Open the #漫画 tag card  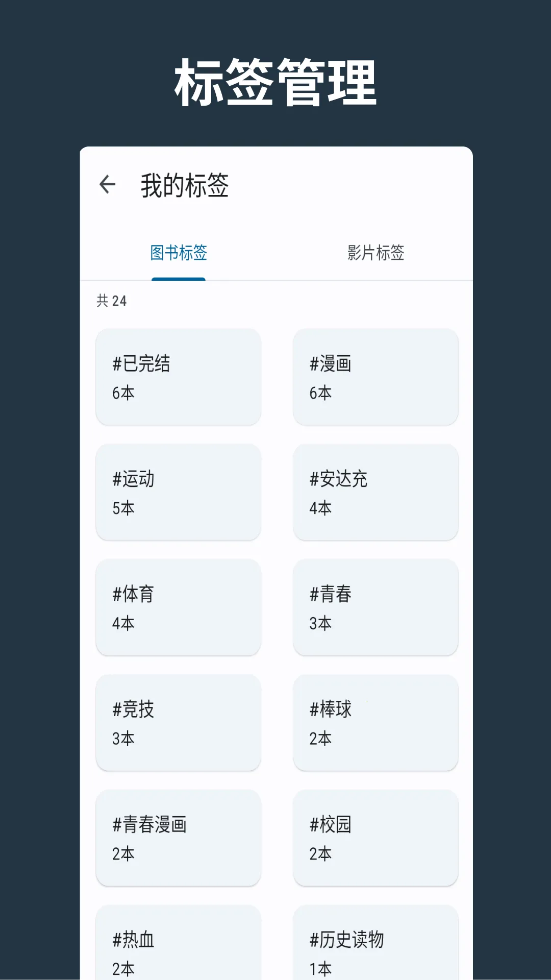pos(375,377)
